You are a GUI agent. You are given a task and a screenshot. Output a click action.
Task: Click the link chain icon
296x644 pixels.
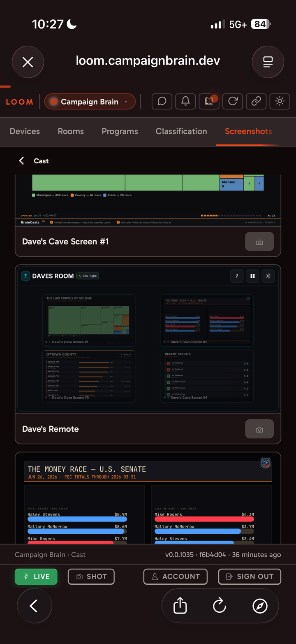pyautogui.click(x=256, y=101)
